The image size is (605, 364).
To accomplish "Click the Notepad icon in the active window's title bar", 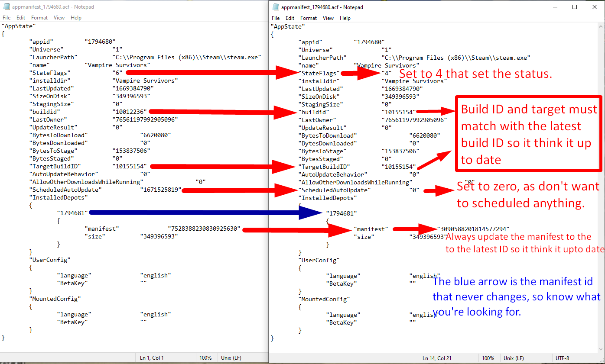I will pos(275,7).
